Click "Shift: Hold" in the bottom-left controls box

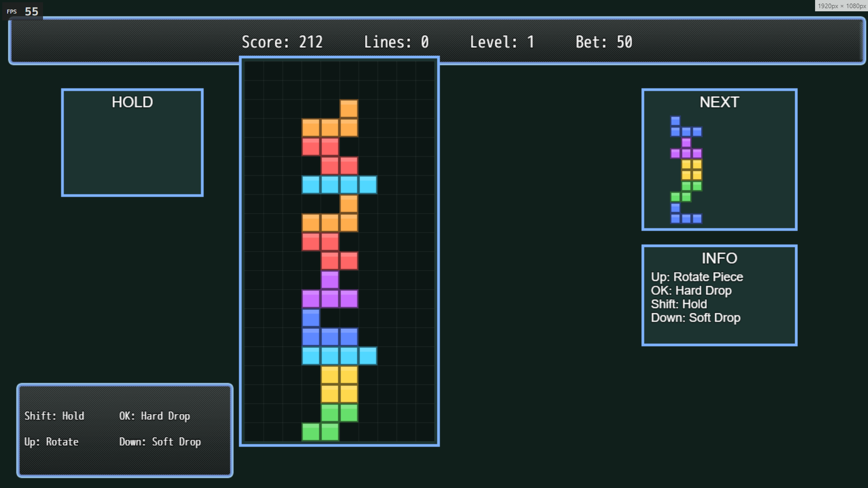coord(54,416)
